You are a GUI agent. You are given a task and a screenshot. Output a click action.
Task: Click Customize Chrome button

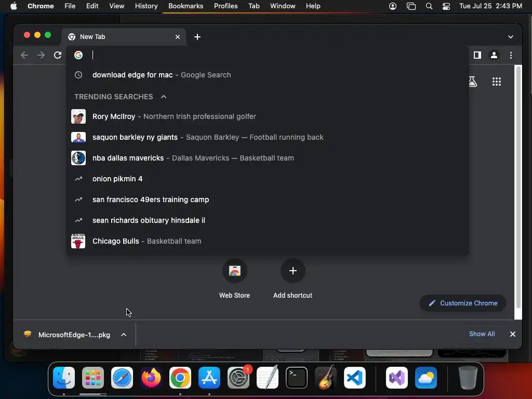tap(463, 303)
